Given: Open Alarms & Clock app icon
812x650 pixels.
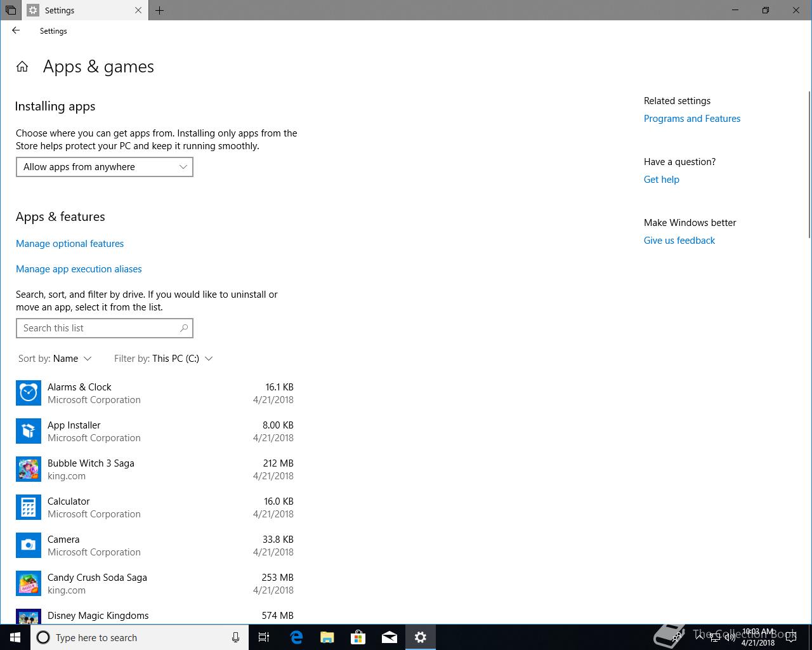Looking at the screenshot, I should tap(29, 393).
